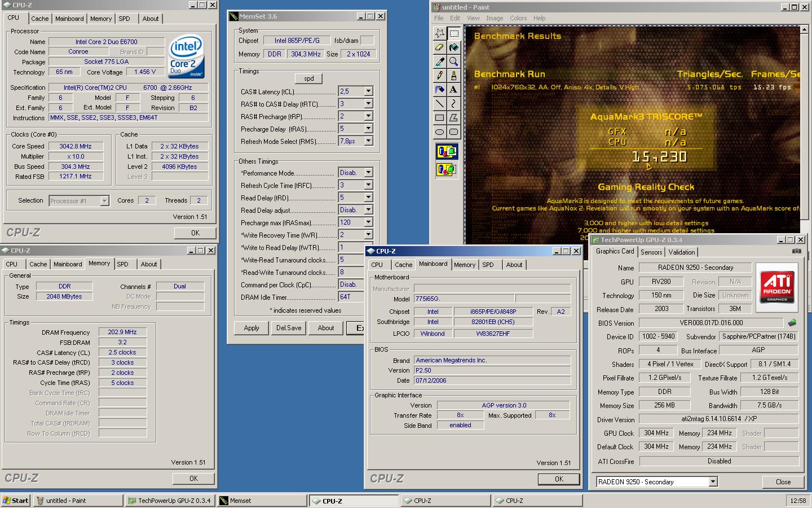812x508 pixels.
Task: Open CAS# Latency (tCL) dropdown in MemSet
Action: 368,91
